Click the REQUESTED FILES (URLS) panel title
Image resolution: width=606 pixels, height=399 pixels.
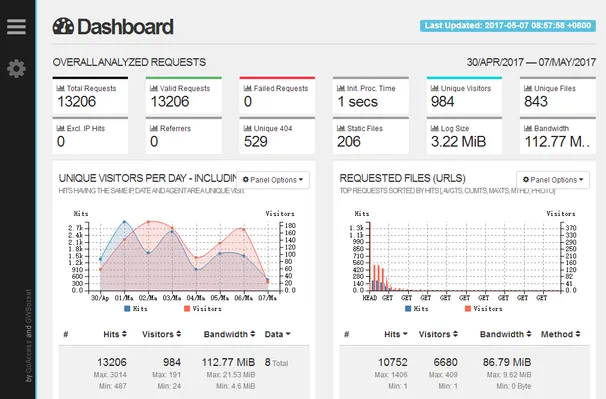tap(402, 178)
